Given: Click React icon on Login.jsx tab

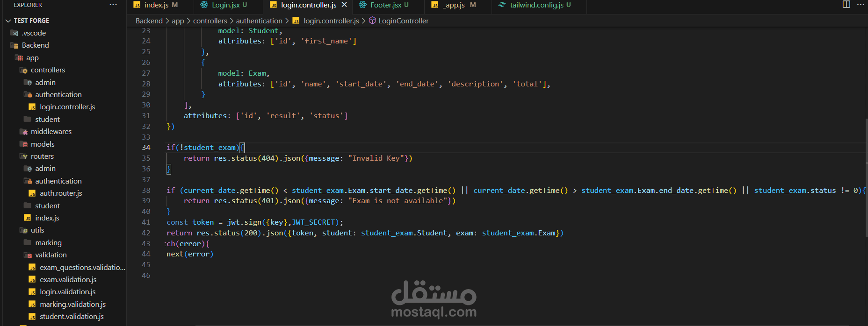Looking at the screenshot, I should (x=204, y=5).
